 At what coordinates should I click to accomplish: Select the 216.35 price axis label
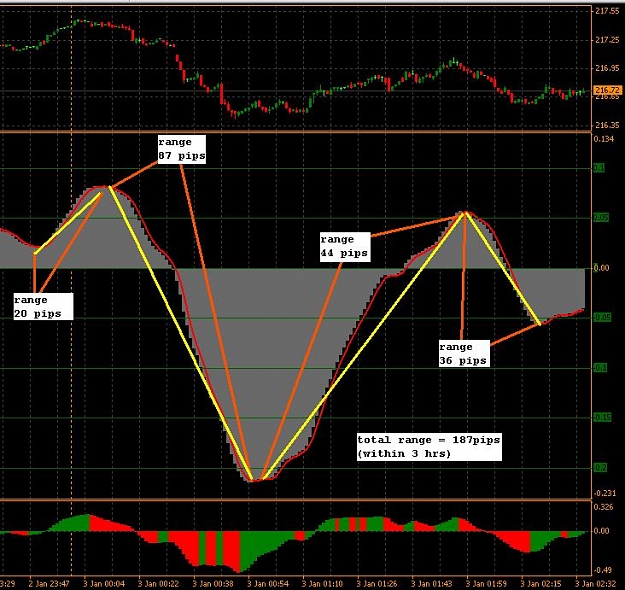[x=607, y=125]
